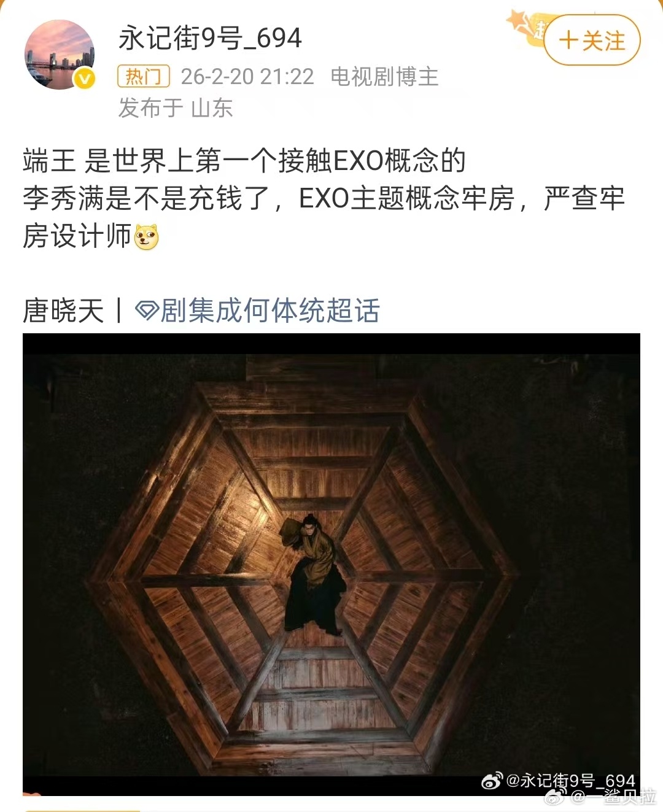Image resolution: width=663 pixels, height=812 pixels.
Task: Click the star badge beside the follow button
Action: [x=526, y=28]
